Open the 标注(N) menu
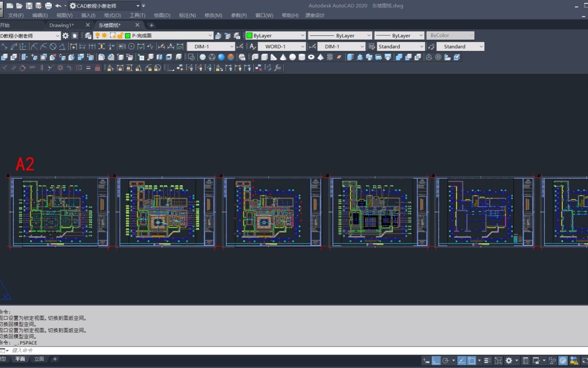 [187, 15]
